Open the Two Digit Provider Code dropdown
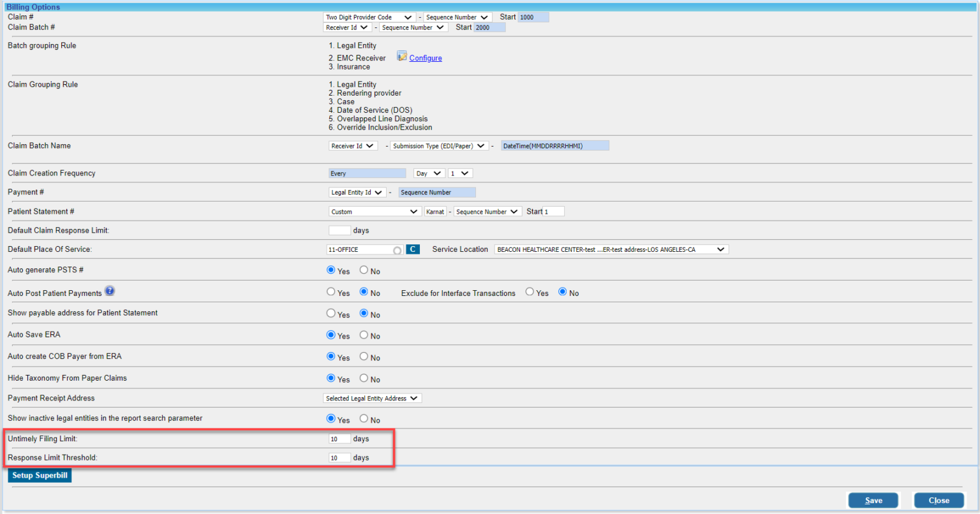980x514 pixels. (x=369, y=17)
